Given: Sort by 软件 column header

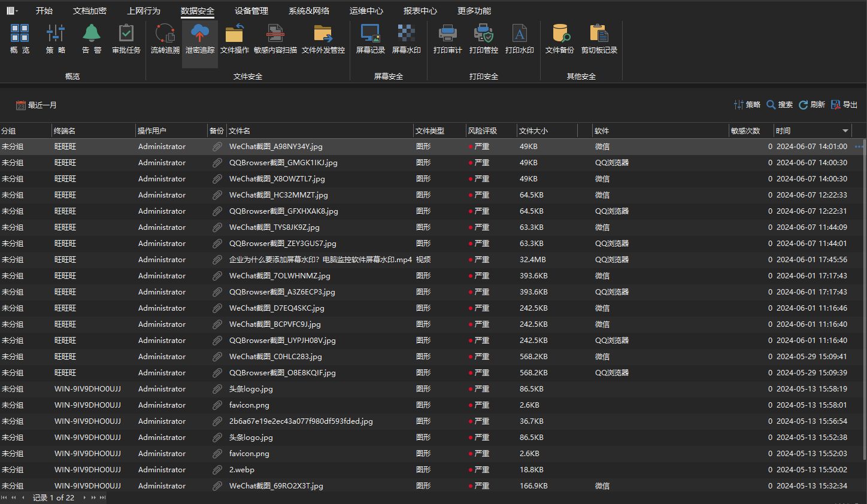Looking at the screenshot, I should [x=660, y=130].
